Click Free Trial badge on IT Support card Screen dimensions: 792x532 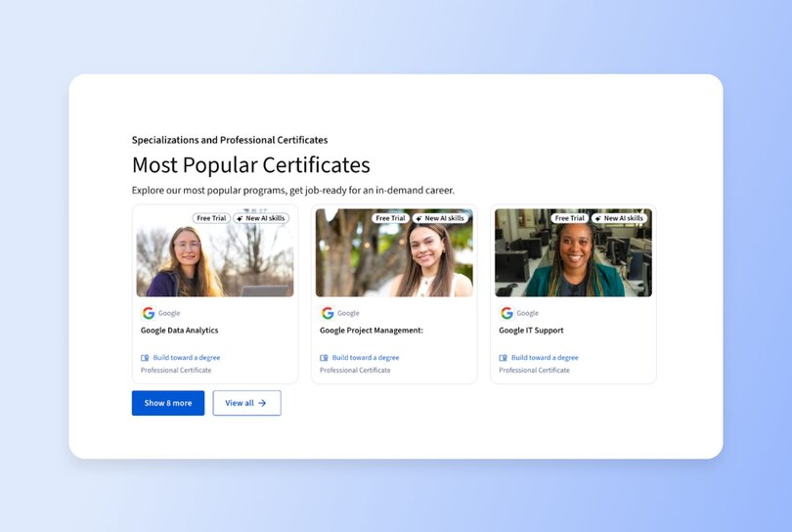pos(570,218)
